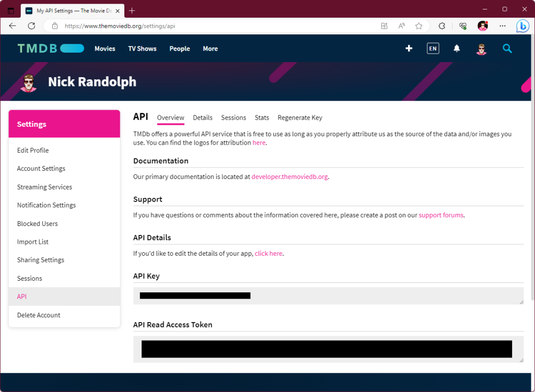
Task: Add page to favorites with star icon
Action: coord(418,26)
